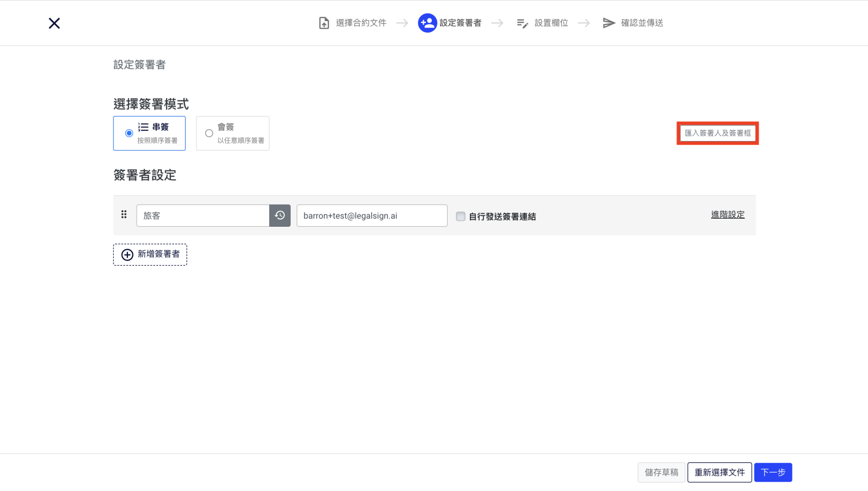
Task: Click the 重新選擇文件 reselect file button
Action: pos(720,473)
